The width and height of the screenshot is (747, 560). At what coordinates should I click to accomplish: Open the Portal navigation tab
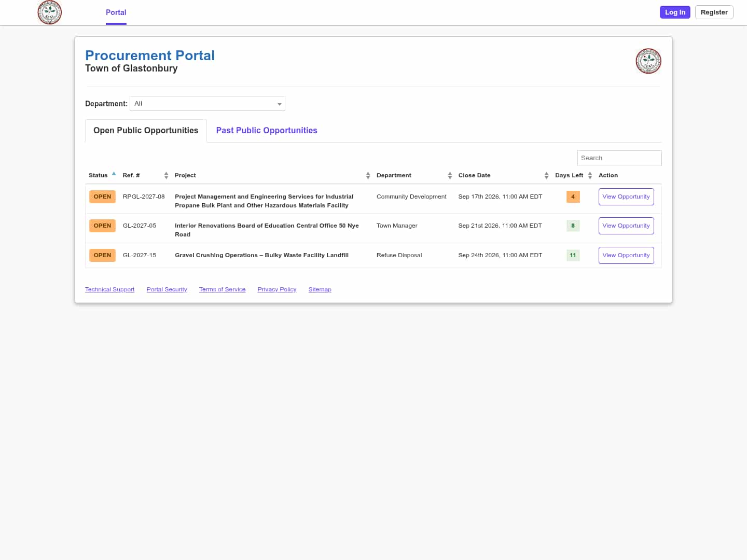tap(116, 12)
